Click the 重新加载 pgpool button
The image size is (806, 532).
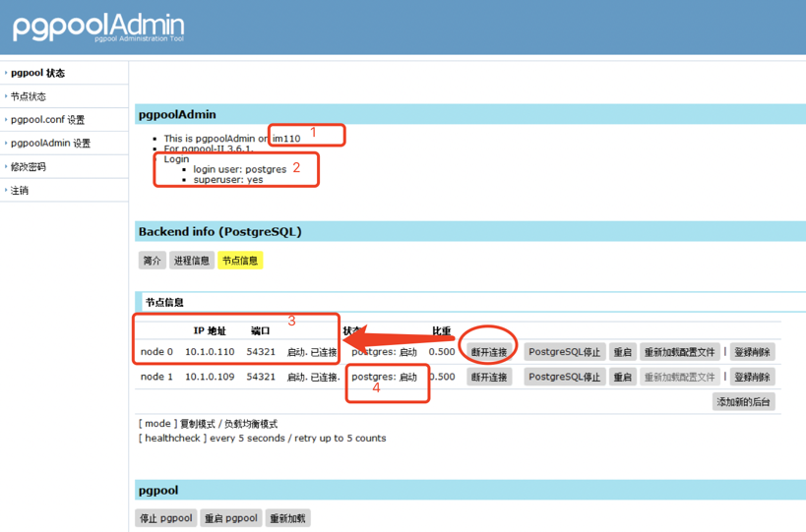tap(287, 518)
